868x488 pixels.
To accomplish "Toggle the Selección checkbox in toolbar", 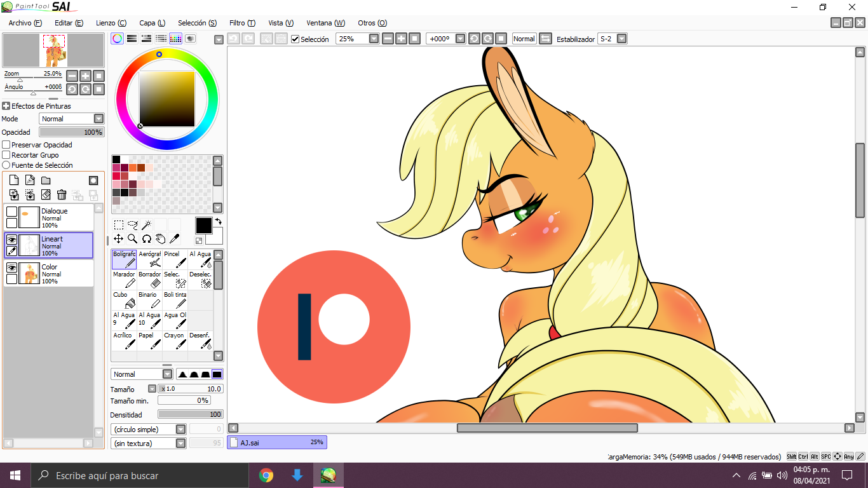I will [295, 39].
